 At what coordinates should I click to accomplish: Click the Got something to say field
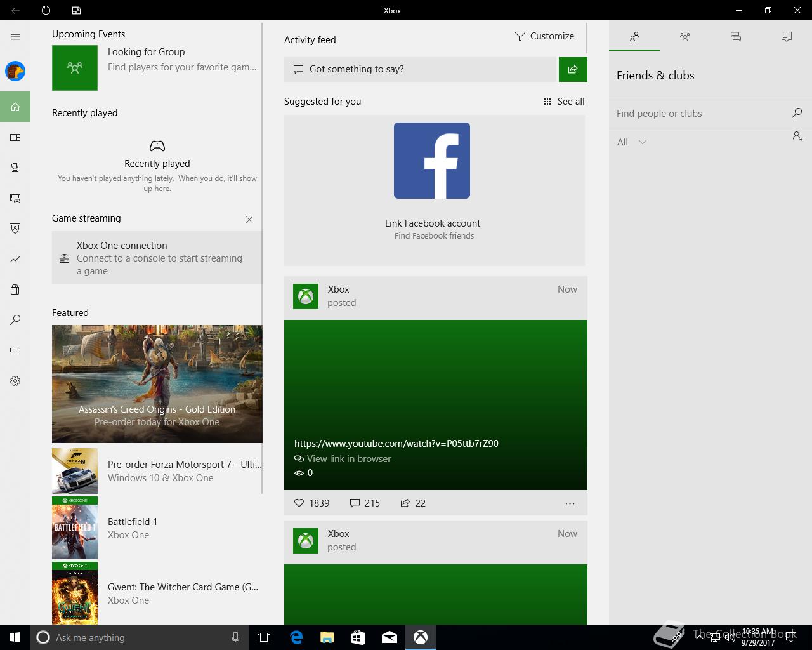point(420,69)
